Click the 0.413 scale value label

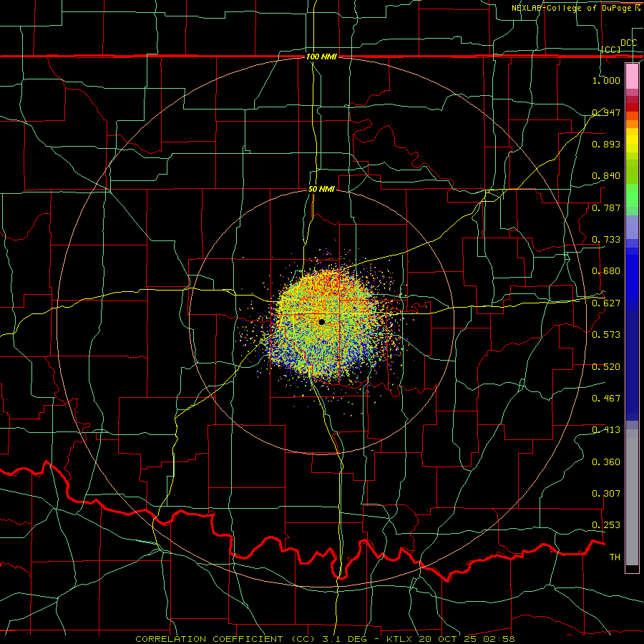(606, 429)
